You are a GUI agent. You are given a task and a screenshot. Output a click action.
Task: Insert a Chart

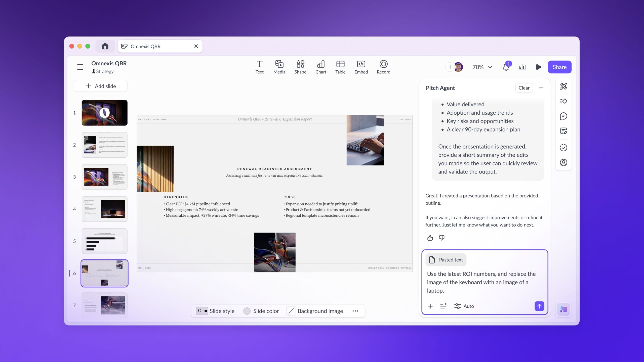pos(321,67)
